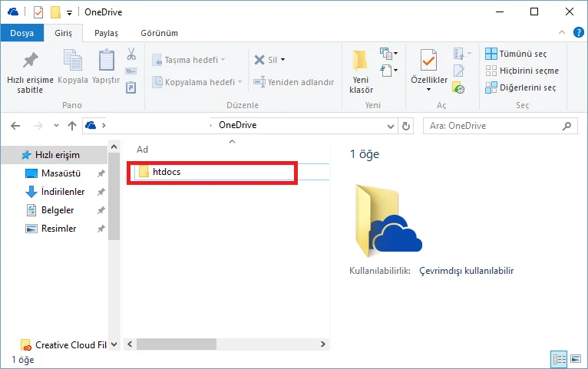
Task: Click the pin icon beside Belgeler
Action: pos(101,210)
